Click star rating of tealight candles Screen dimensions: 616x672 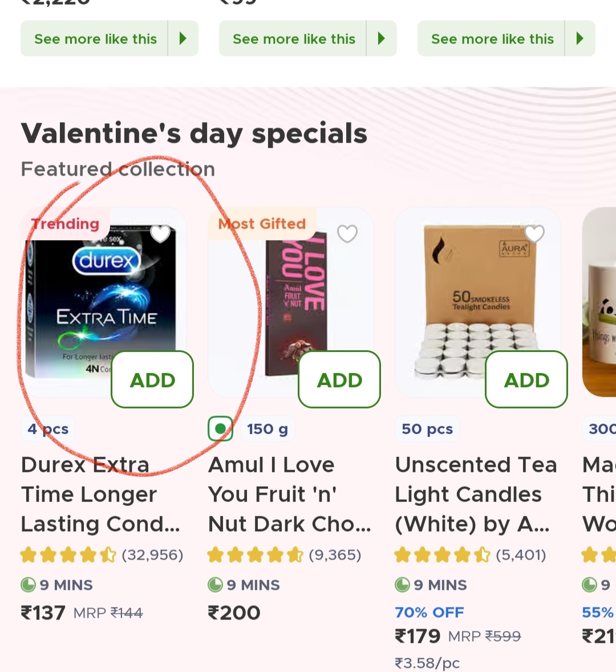(x=443, y=554)
